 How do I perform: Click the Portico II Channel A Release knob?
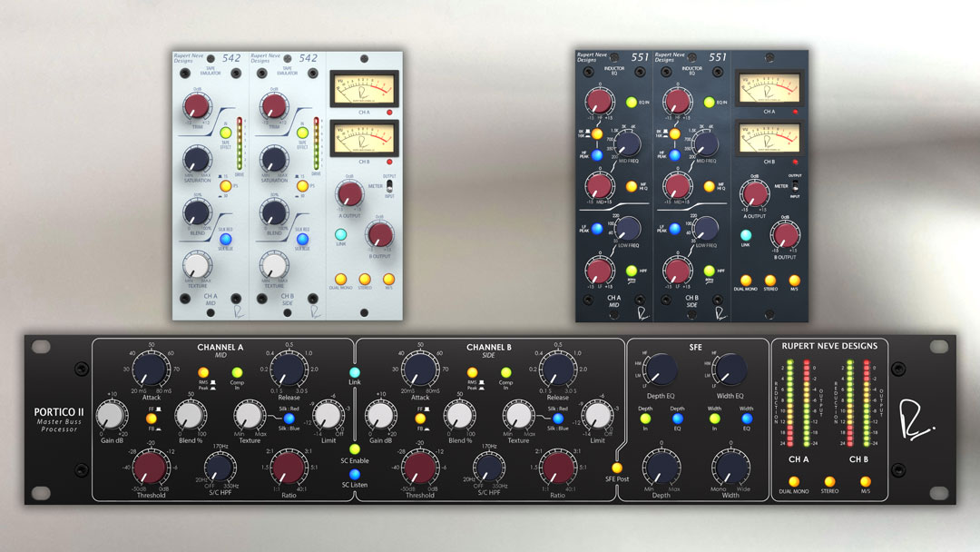click(289, 369)
